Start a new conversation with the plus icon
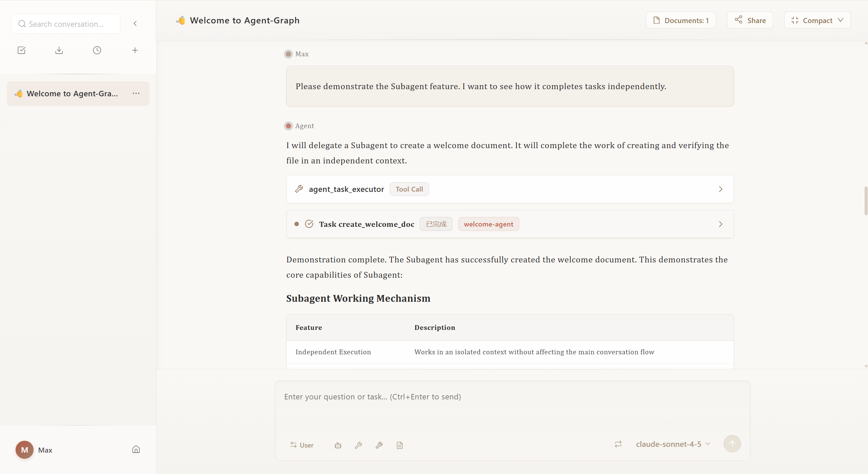Viewport: 868px width, 474px height. pos(135,50)
